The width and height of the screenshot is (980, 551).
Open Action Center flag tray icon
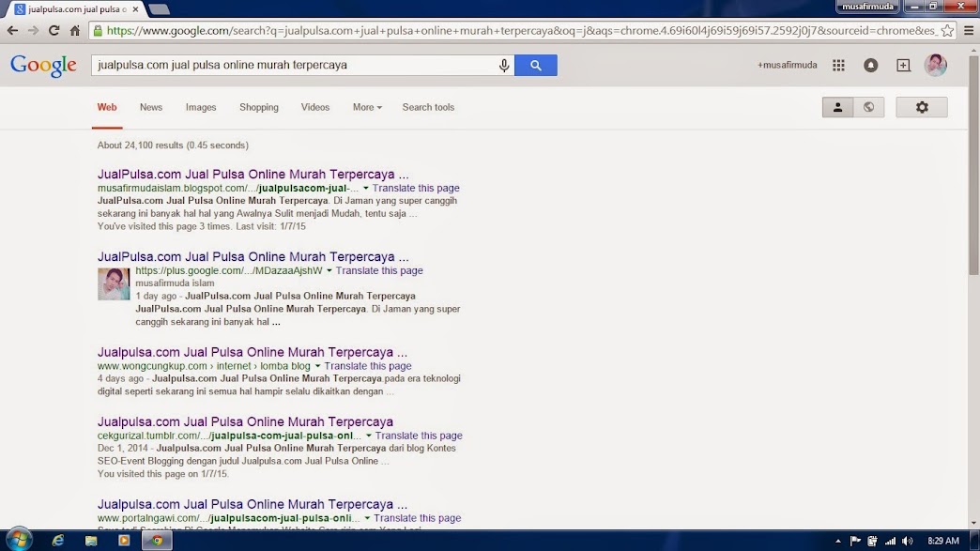[x=856, y=541]
